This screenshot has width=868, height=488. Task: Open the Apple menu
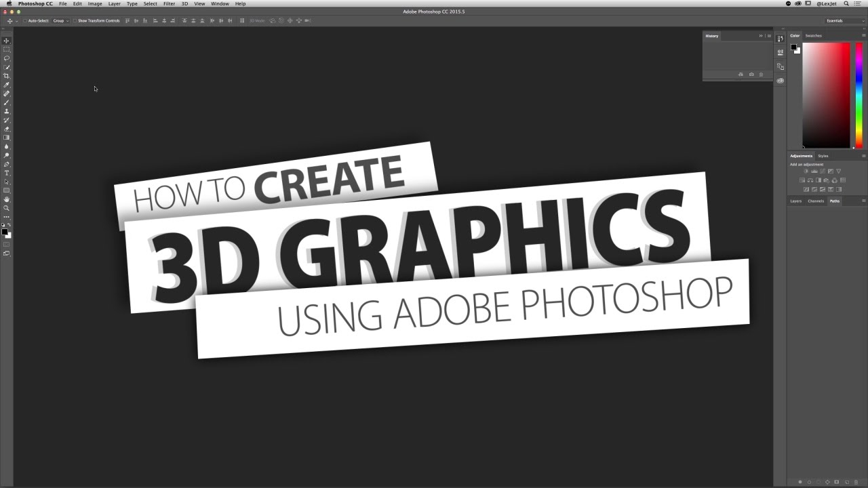point(9,3)
